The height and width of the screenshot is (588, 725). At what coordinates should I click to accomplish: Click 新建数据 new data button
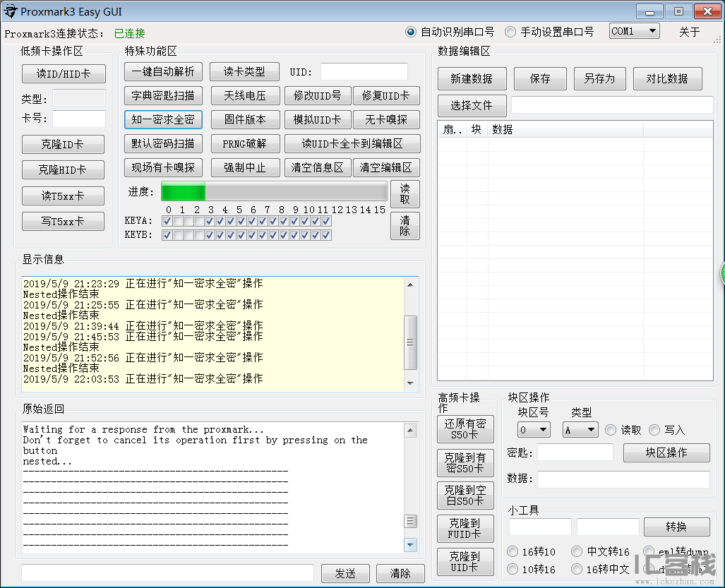pyautogui.click(x=472, y=78)
